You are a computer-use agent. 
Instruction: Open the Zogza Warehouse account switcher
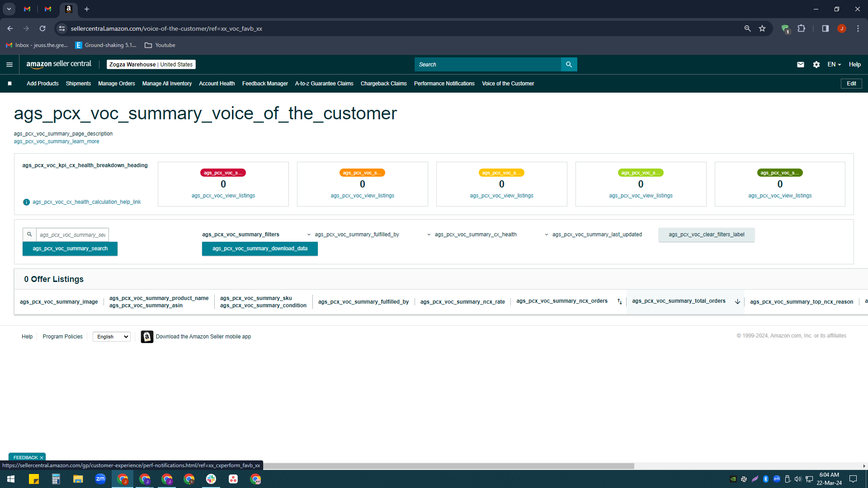coord(151,65)
